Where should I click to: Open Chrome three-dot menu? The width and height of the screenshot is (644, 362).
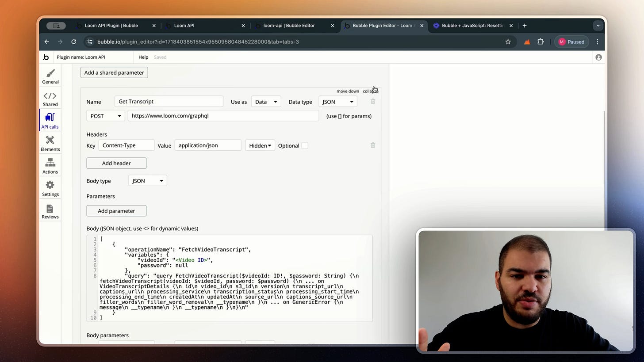[598, 42]
